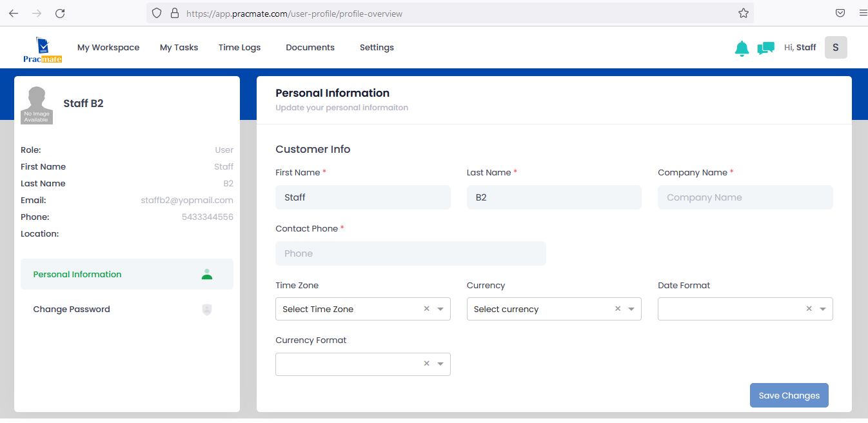The height and width of the screenshot is (423, 868).
Task: Click the Pracmate logo
Action: tap(42, 48)
